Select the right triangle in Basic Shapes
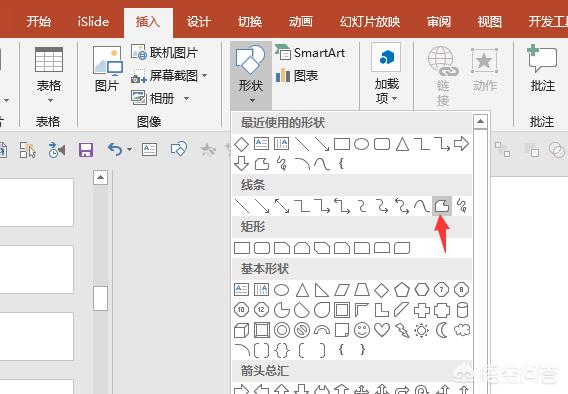The height and width of the screenshot is (394, 568). (321, 290)
